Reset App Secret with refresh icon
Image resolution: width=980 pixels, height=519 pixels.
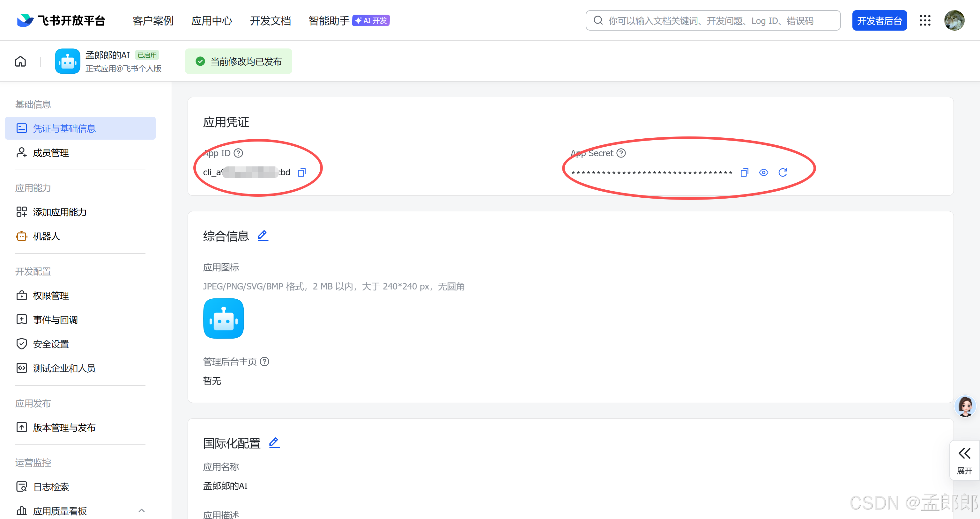click(x=783, y=172)
